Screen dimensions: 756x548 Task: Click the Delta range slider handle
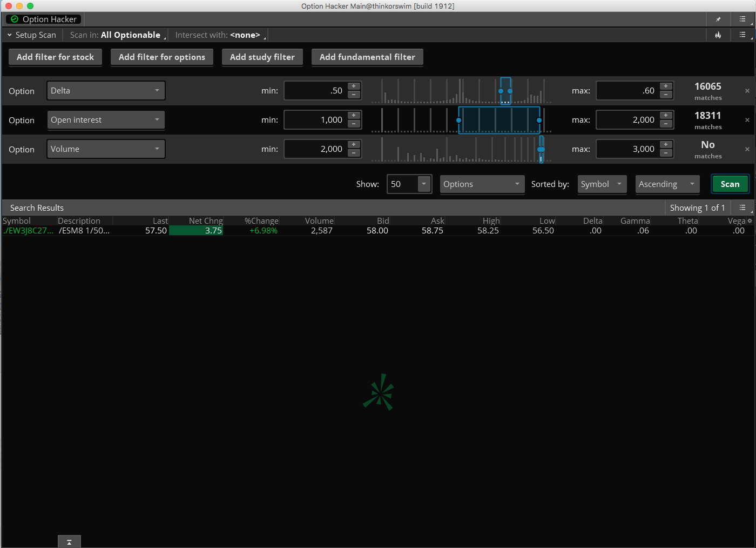coord(505,91)
